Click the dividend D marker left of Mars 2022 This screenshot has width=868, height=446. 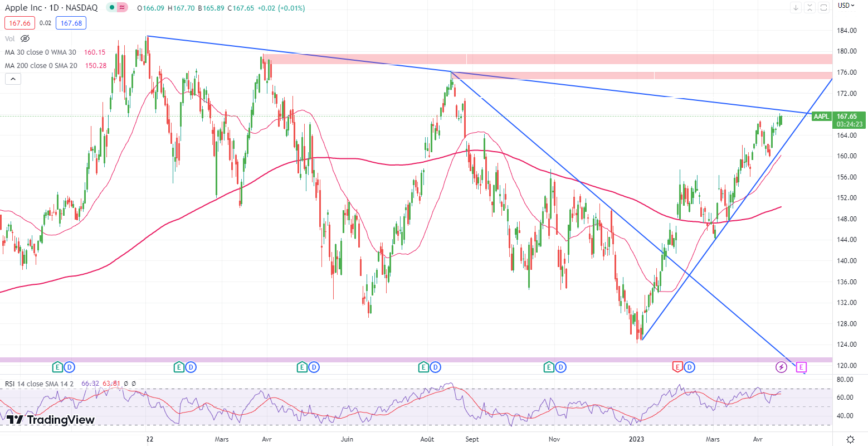(191, 367)
